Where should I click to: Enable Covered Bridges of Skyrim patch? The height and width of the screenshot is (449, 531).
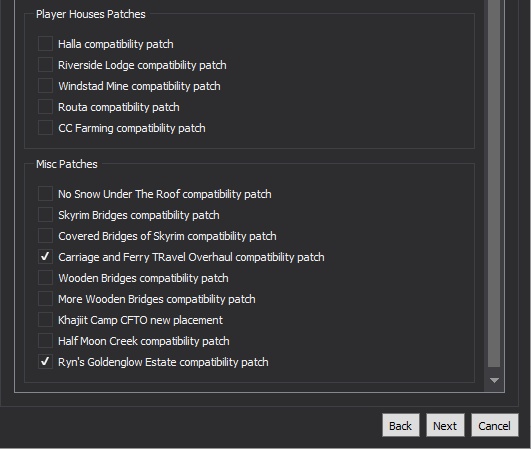click(x=45, y=236)
